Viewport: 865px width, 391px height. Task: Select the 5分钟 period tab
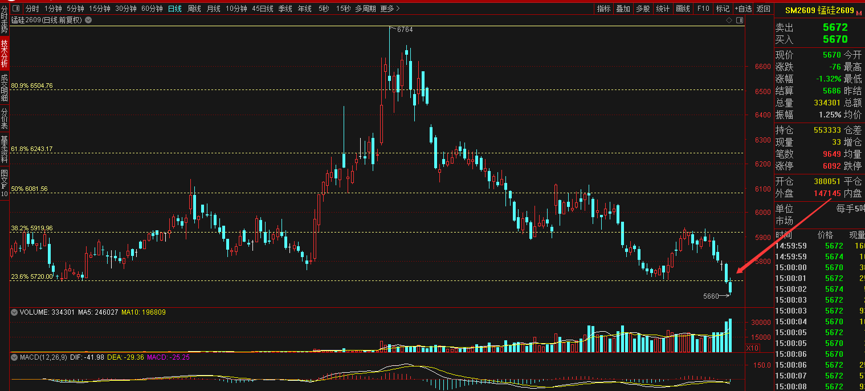tap(75, 8)
